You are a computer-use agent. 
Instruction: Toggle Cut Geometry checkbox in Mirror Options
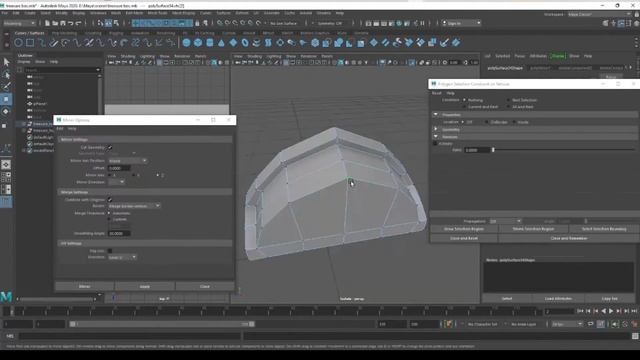click(x=110, y=147)
